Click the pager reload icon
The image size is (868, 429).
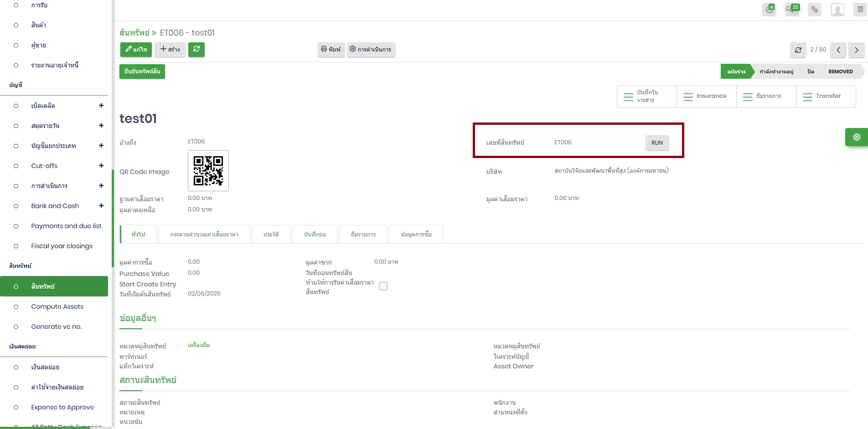tap(798, 50)
